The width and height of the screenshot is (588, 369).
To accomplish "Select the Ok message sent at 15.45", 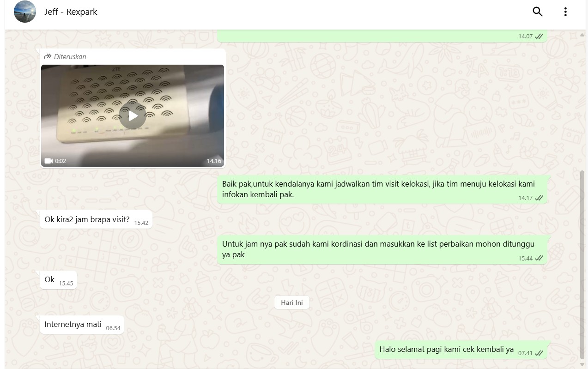I will click(59, 280).
